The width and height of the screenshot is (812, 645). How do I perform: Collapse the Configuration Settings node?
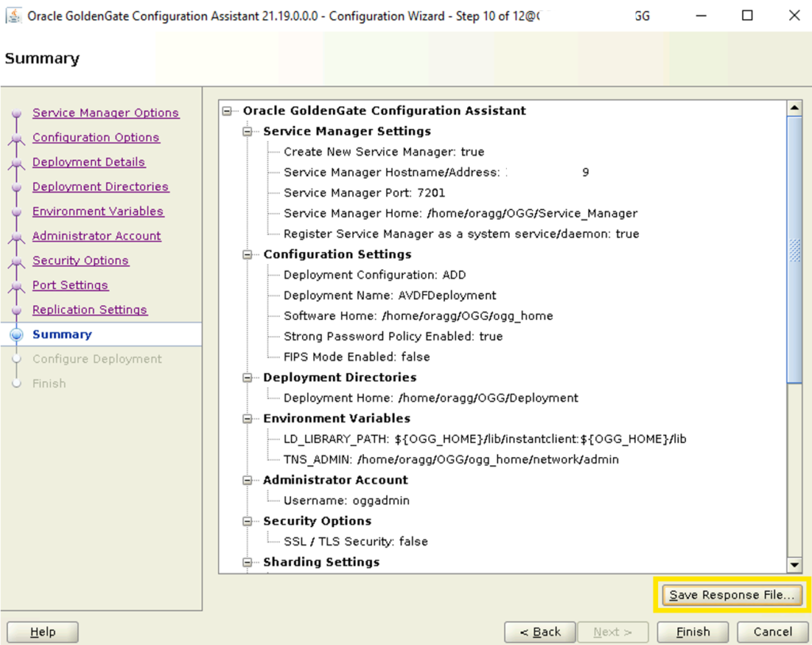(247, 254)
